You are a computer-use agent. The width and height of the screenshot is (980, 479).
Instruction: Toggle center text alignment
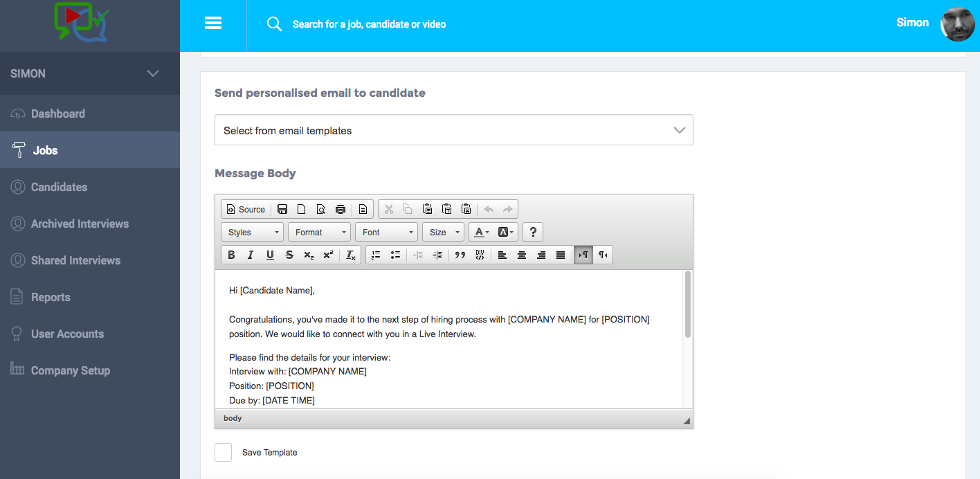521,255
